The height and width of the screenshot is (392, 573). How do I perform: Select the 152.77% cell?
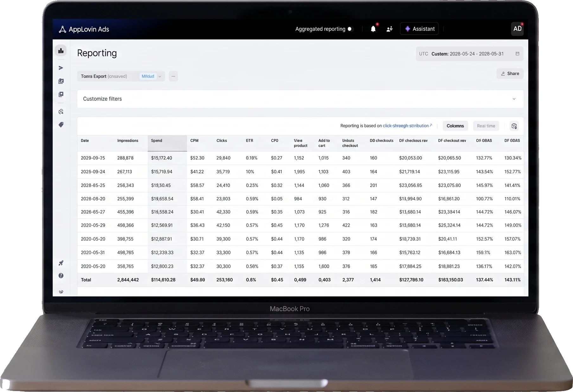click(x=513, y=172)
